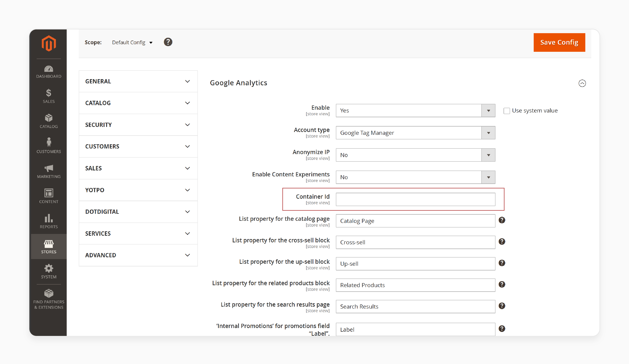This screenshot has height=364, width=629.
Task: Edit the Catalog Page text field
Action: (x=416, y=221)
